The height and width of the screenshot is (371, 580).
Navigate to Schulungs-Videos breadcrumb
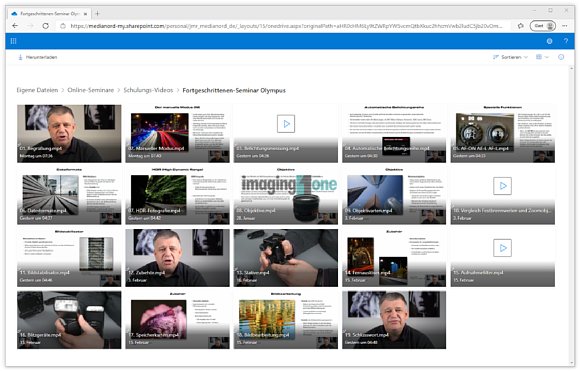pos(148,90)
